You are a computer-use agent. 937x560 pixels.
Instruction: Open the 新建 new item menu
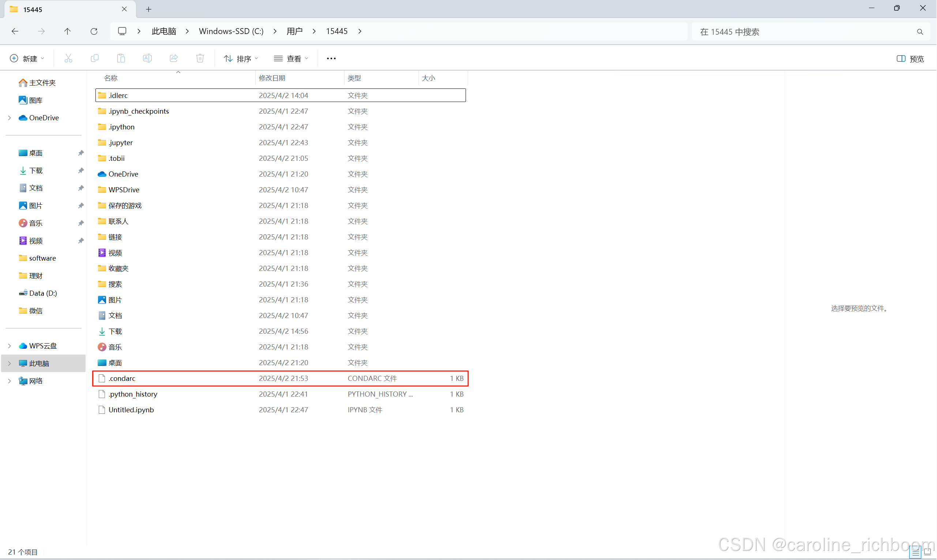(x=26, y=58)
